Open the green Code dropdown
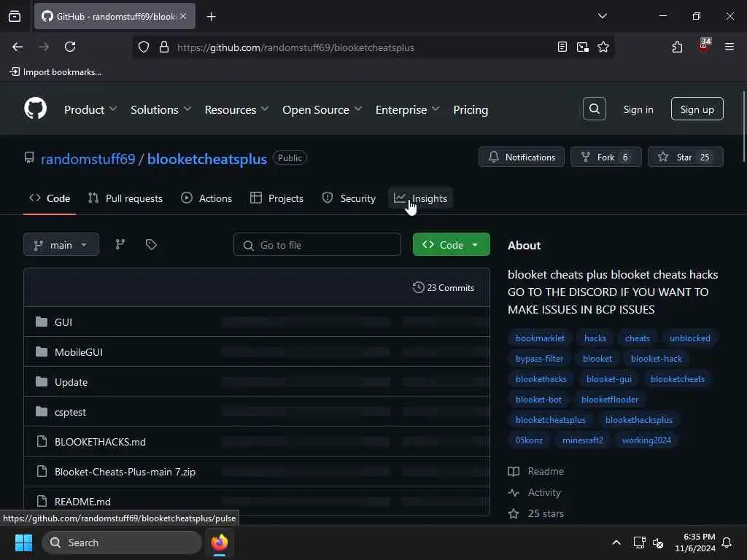The width and height of the screenshot is (747, 560). (x=451, y=244)
